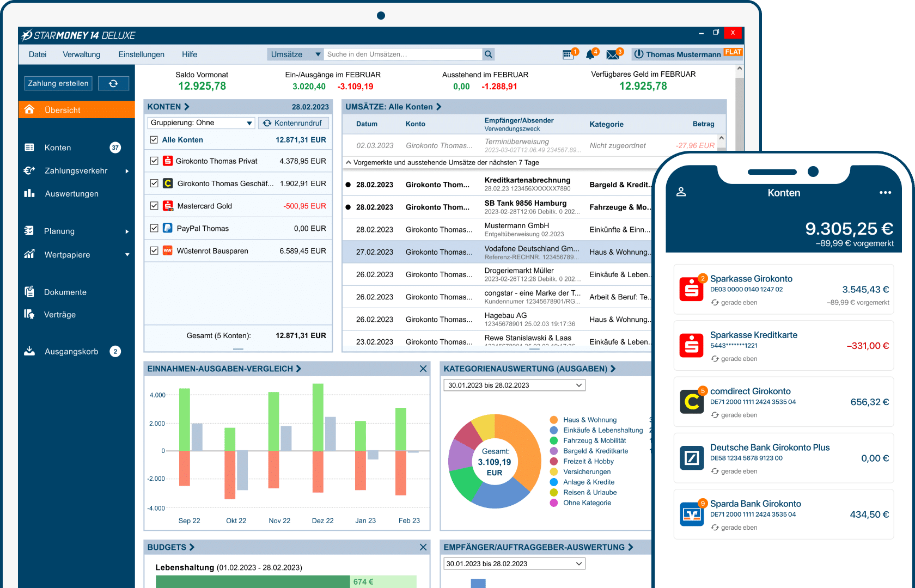
Task: Click the refresh icon button beside Zahlung erstellen
Action: [113, 83]
